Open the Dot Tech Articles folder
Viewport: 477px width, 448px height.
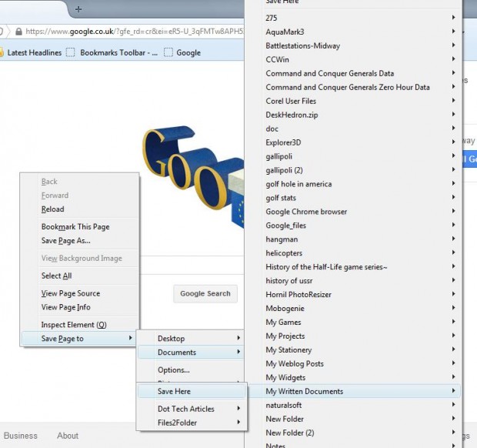[192, 409]
